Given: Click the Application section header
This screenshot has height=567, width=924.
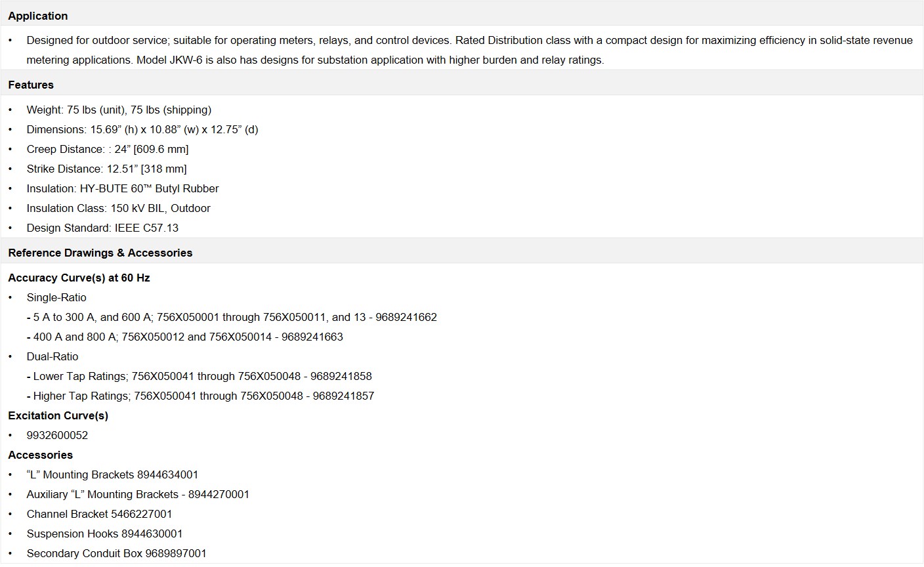Looking at the screenshot, I should [38, 16].
